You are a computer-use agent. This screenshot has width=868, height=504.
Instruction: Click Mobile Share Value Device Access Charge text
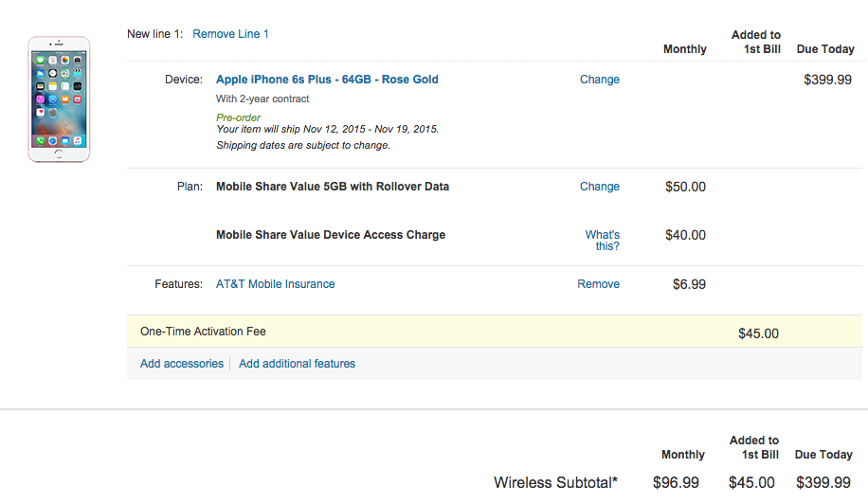pyautogui.click(x=331, y=235)
